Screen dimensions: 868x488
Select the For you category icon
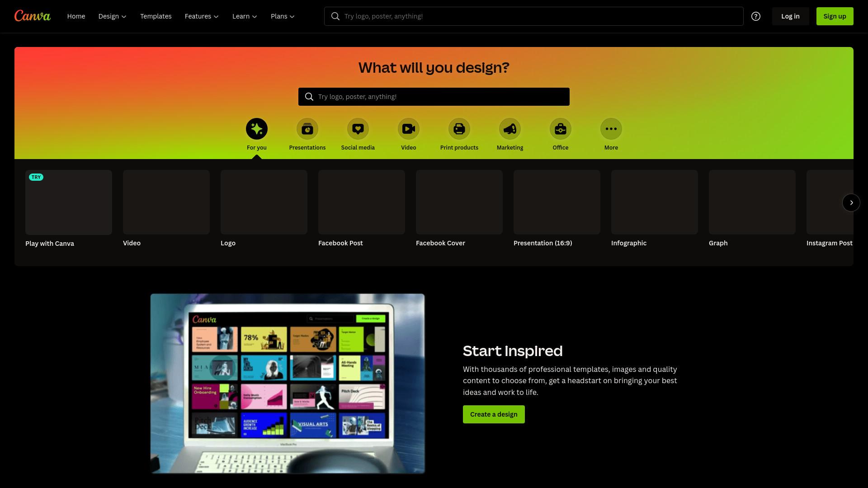(x=257, y=129)
